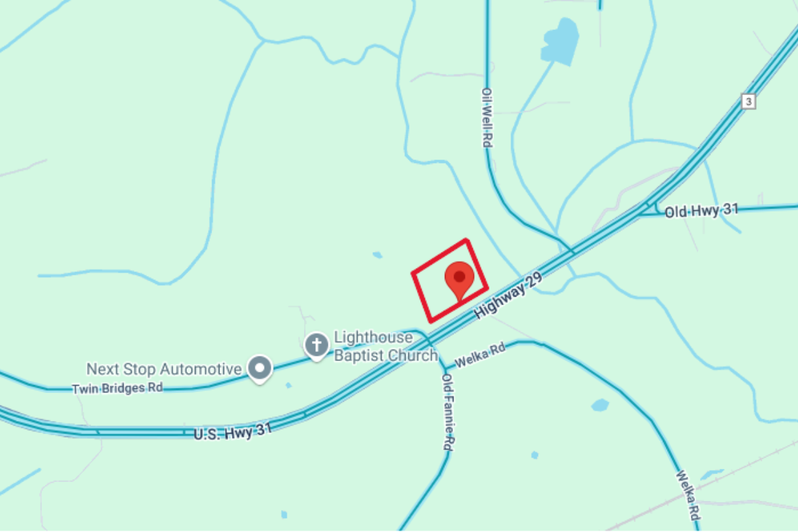
Task: Click the Highway 29 and Oil Well Rd junction
Action: (x=571, y=251)
